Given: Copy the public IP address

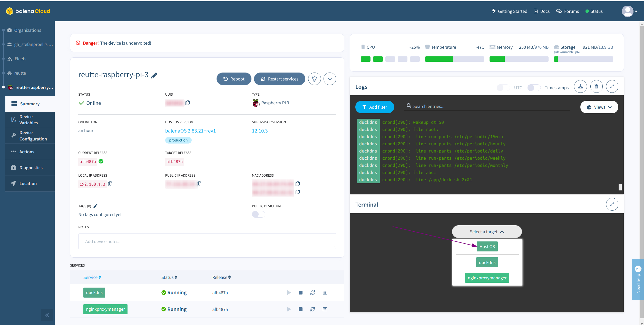Looking at the screenshot, I should pyautogui.click(x=199, y=184).
